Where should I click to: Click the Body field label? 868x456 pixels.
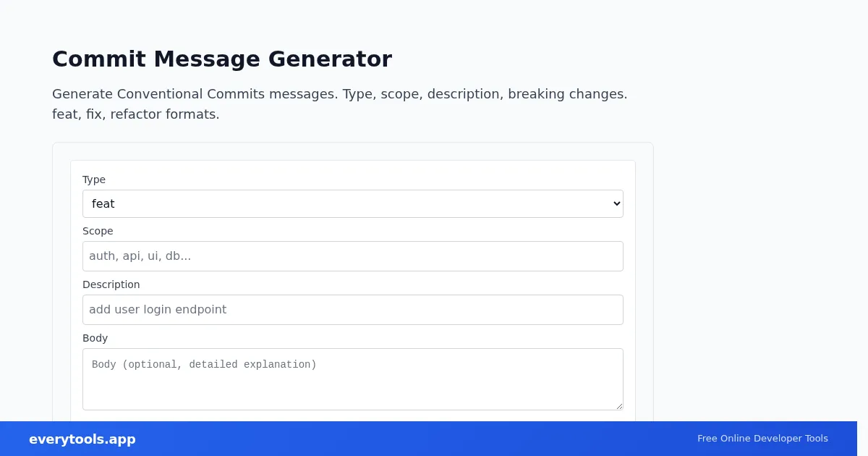95,338
